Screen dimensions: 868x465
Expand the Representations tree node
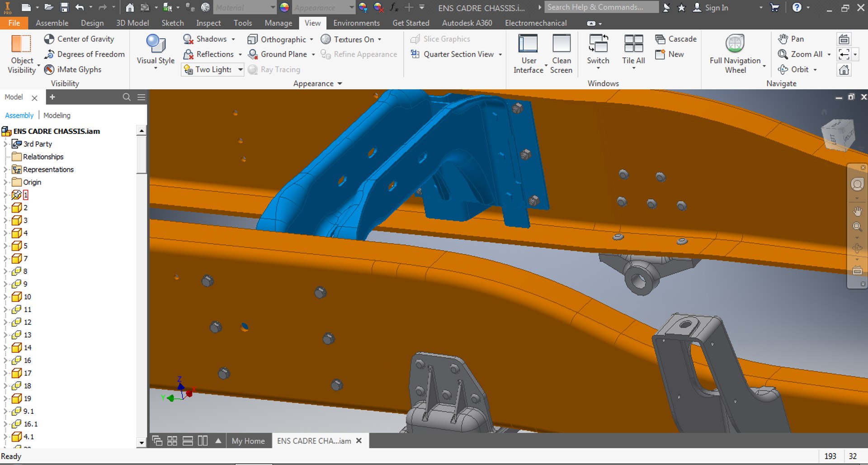tap(5, 170)
